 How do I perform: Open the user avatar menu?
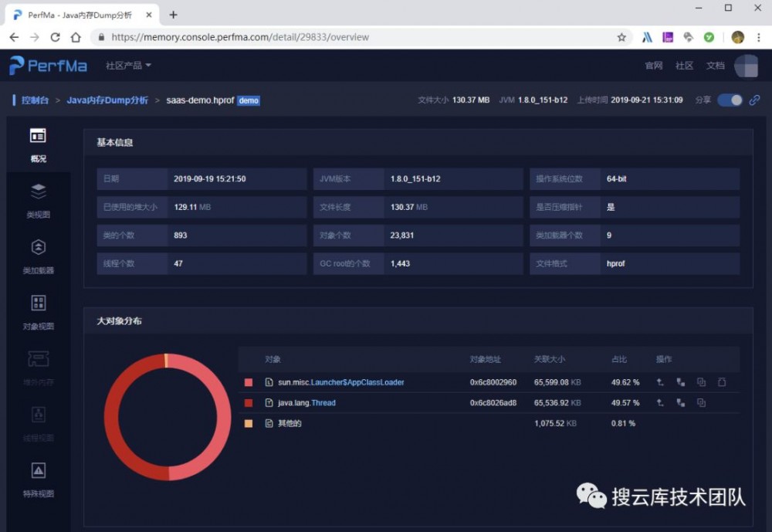[x=746, y=66]
